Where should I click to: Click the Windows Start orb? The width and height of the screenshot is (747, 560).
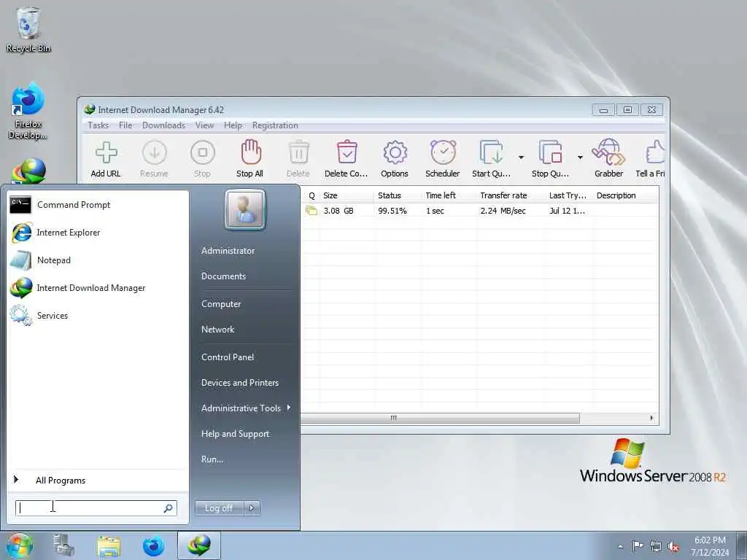(20, 545)
